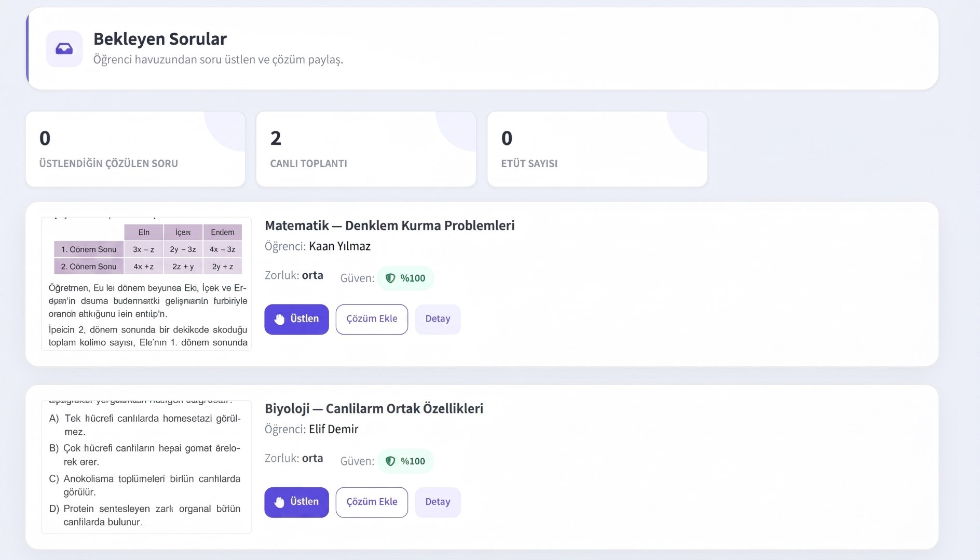980x560 pixels.
Task: Click the shield icon in Kaan Yılmaz's Güven badge
Action: point(390,278)
